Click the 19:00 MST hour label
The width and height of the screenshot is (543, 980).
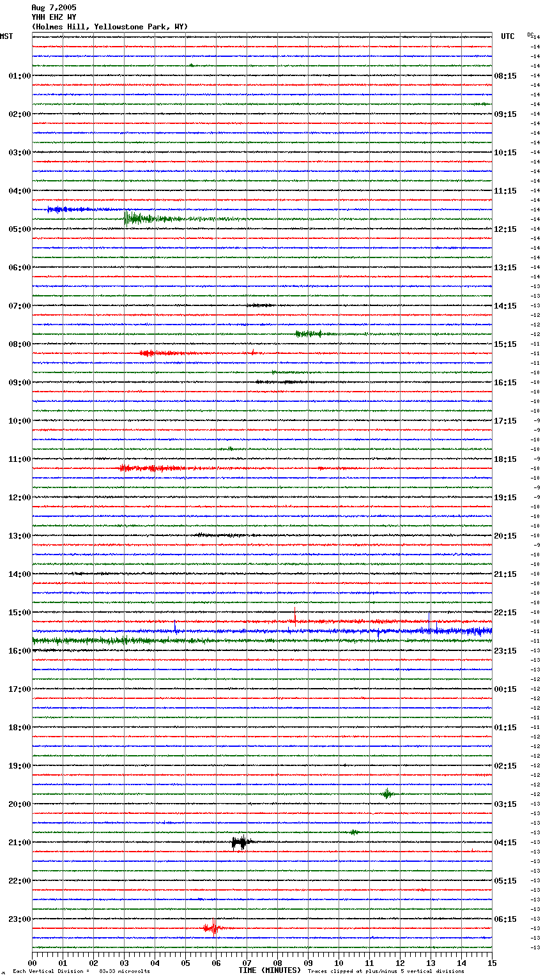pyautogui.click(x=20, y=766)
